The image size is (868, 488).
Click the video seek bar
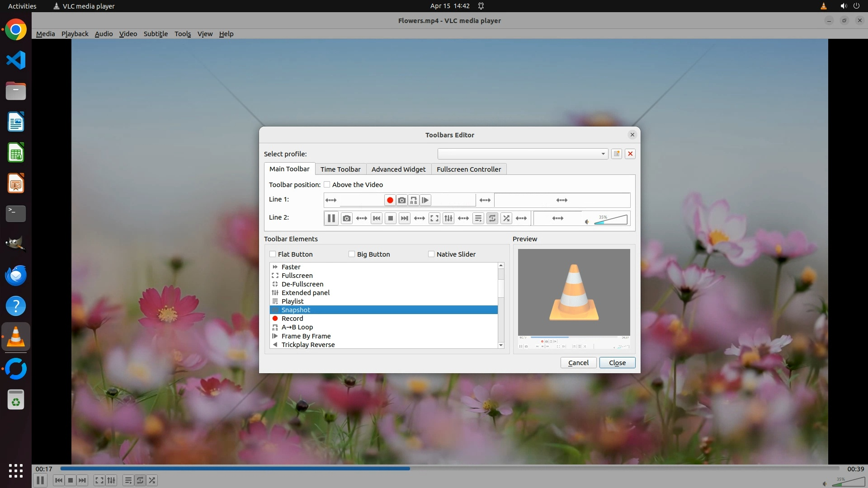pos(449,469)
